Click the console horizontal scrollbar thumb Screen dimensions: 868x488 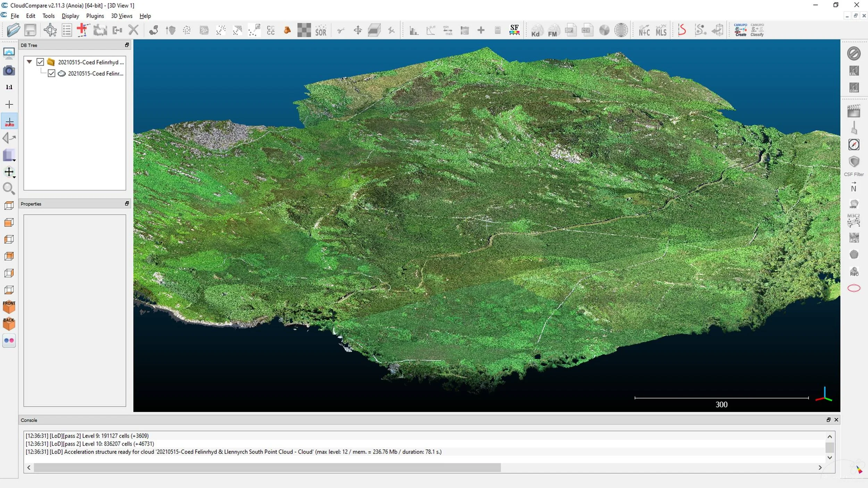pos(267,468)
